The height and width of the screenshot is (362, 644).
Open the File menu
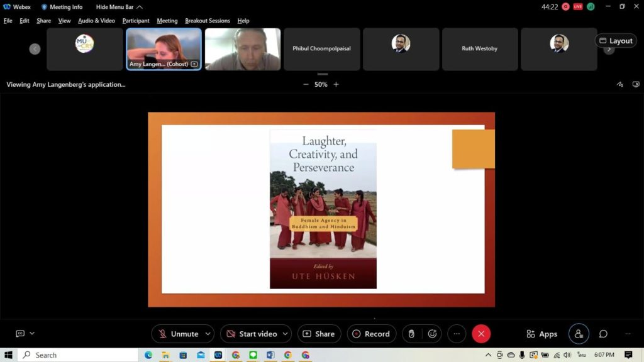[8, 21]
